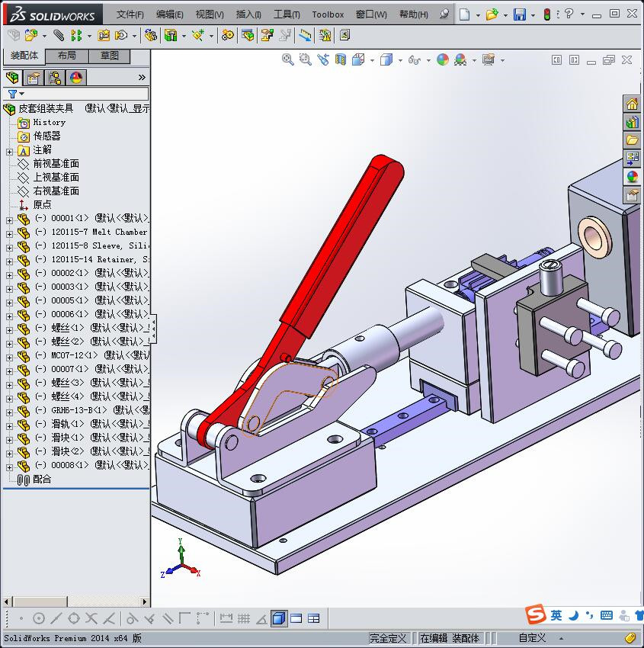644x648 pixels.
Task: Click the Zoom to Area icon
Action: 306,60
